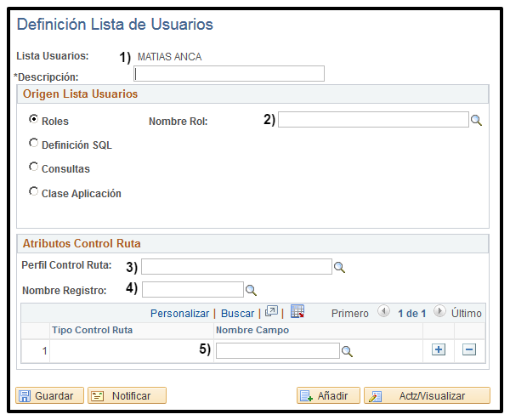Click the Buscar link in grid header
The width and height of the screenshot is (510, 420).
(x=237, y=313)
